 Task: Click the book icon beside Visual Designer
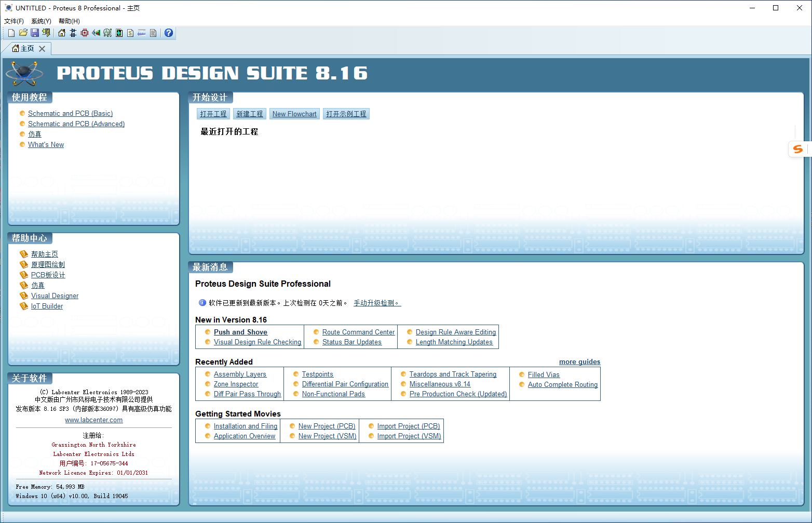24,296
